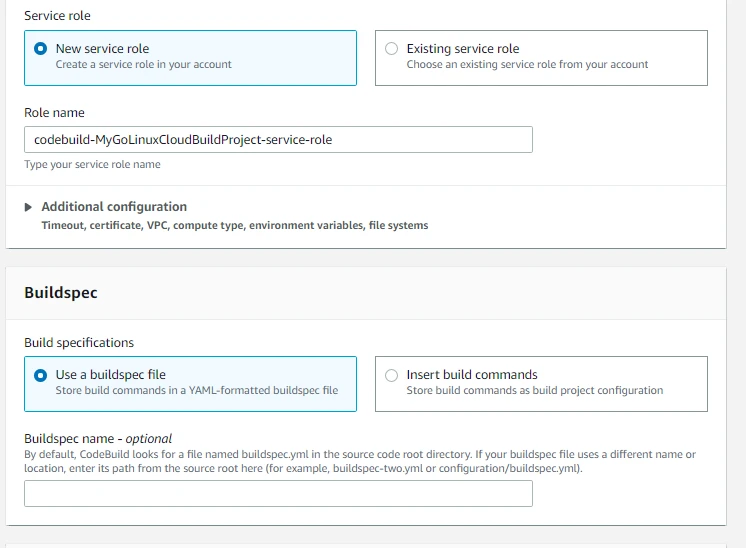Click 'Store build commands in a YAML-formatted' description
746x548 pixels.
[197, 391]
